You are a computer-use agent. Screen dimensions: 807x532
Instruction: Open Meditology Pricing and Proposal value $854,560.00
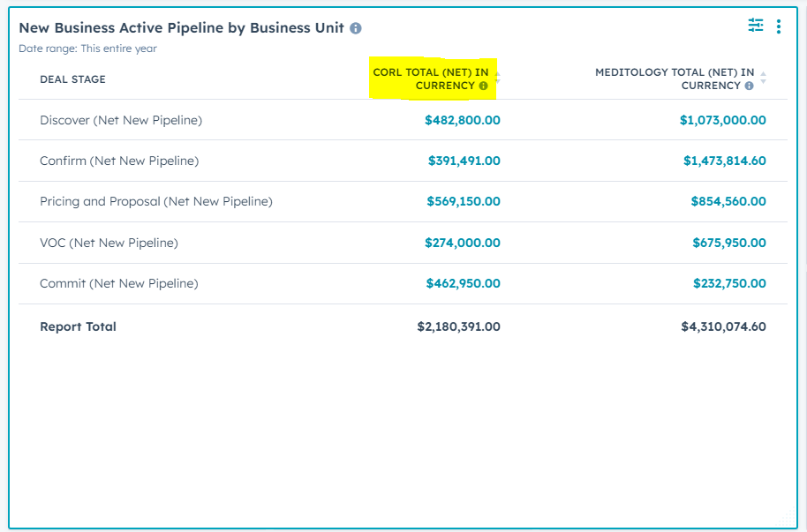tap(728, 201)
